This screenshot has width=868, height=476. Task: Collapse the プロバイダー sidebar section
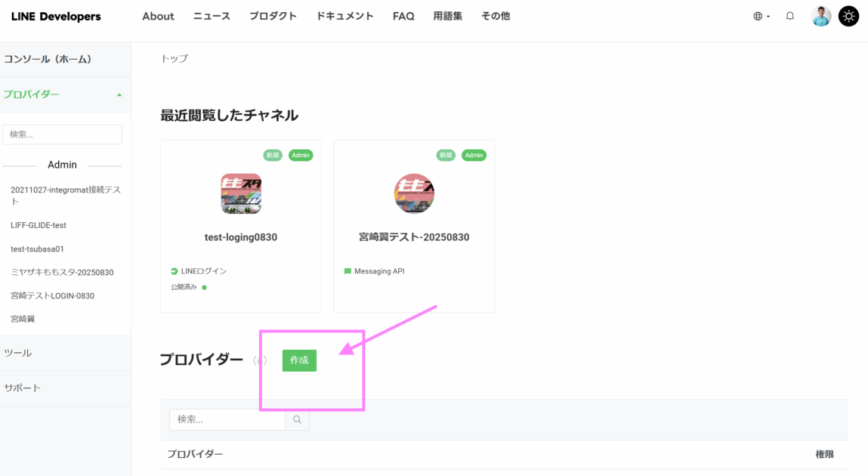(65, 94)
